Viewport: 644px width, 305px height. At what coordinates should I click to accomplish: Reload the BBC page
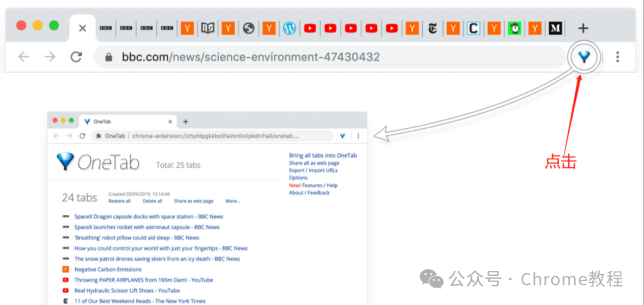click(x=76, y=57)
